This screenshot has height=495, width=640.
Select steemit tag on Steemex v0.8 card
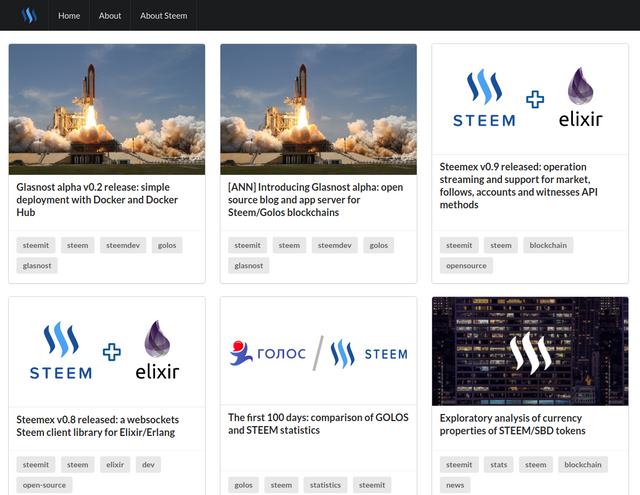click(36, 465)
